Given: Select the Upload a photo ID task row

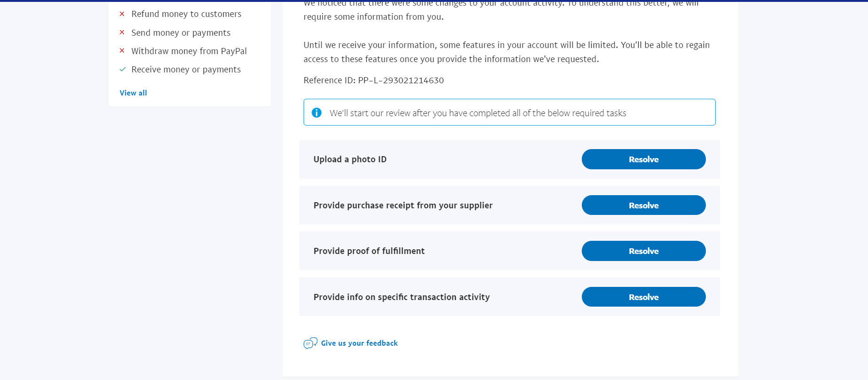Looking at the screenshot, I should click(509, 159).
